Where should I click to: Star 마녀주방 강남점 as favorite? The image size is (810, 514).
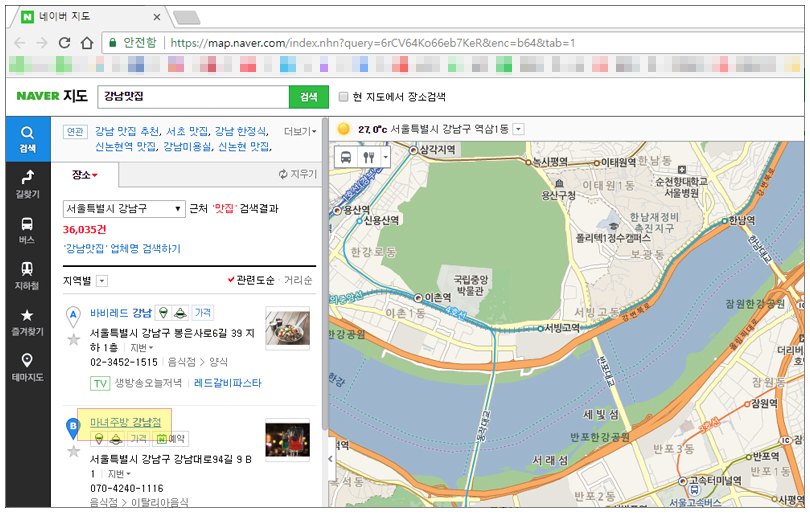tap(74, 451)
